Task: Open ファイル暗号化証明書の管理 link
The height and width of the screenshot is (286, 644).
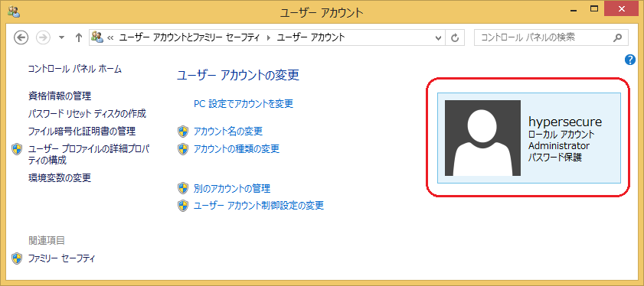Action: (82, 132)
